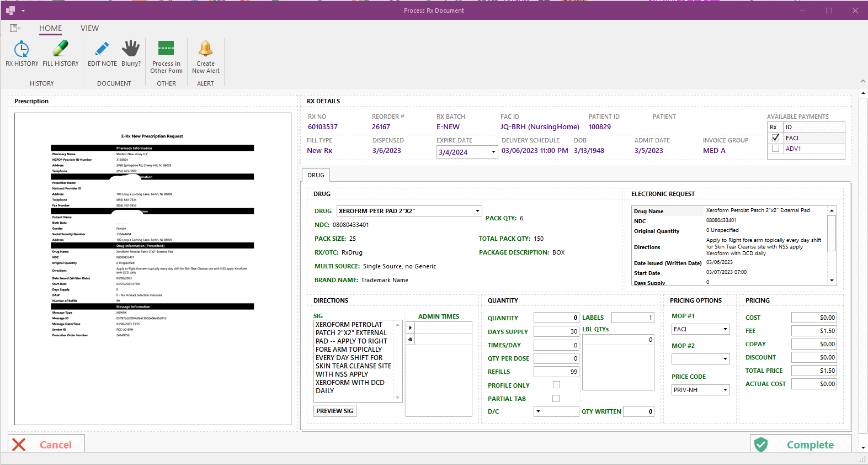Click the app logo in title bar

[x=10, y=10]
